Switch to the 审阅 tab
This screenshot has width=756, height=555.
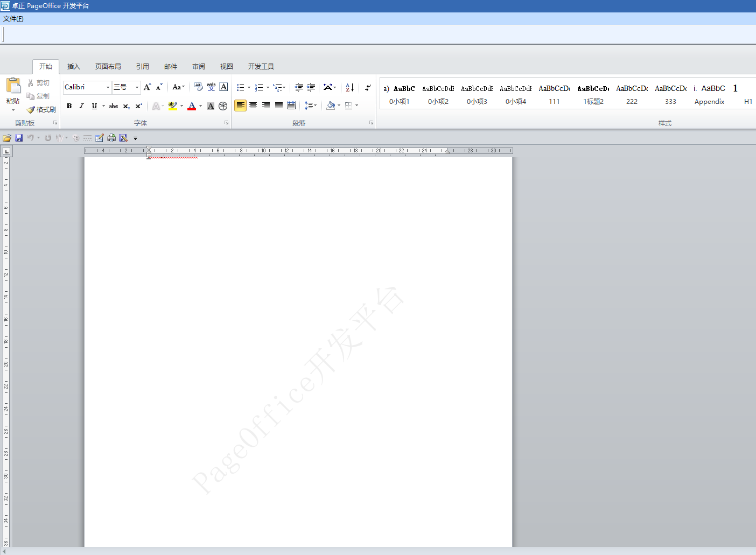[199, 67]
